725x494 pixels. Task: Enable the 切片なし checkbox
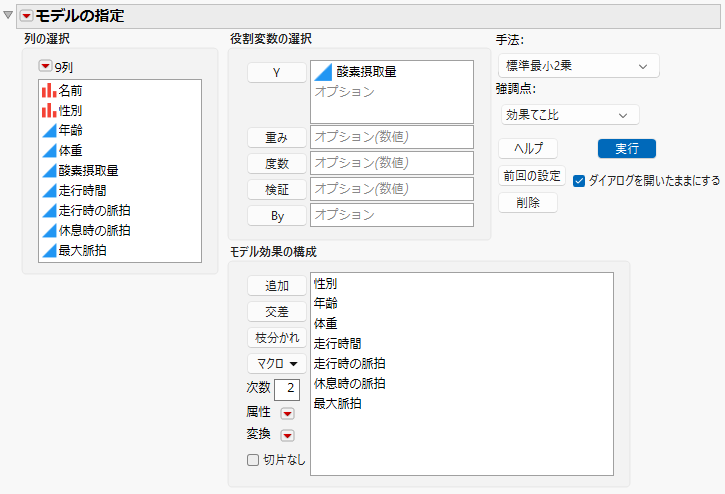252,460
